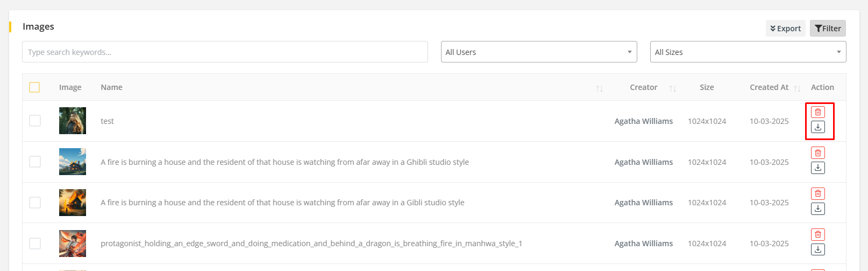This screenshot has height=271, width=868.
Task: Delete the 'test' image row
Action: tap(817, 112)
